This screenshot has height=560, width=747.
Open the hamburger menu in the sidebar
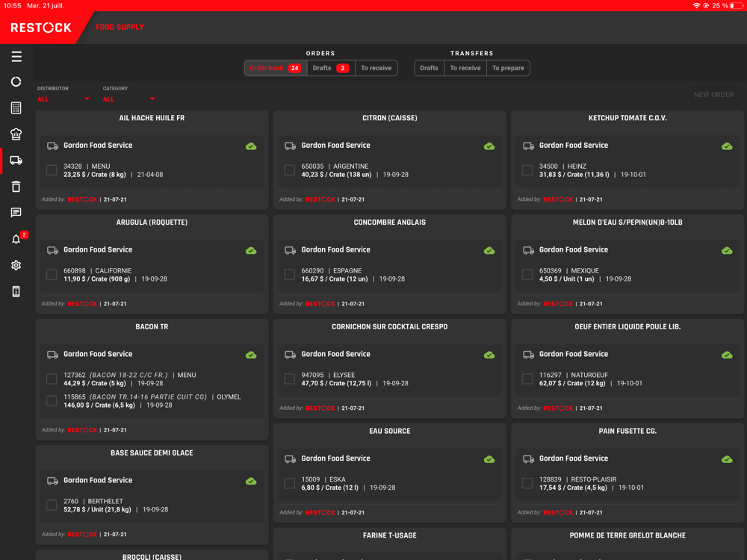(16, 57)
